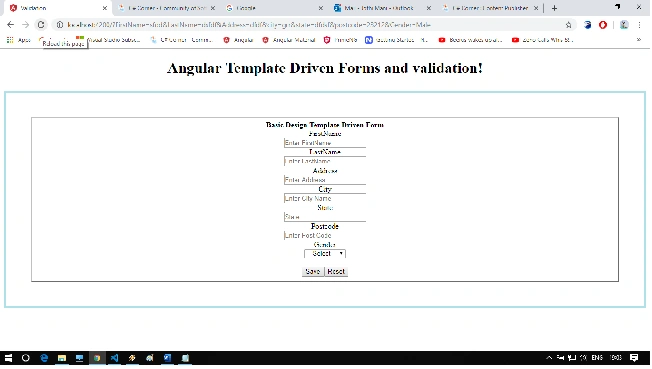
Task: Click the LastName label
Action: pos(325,152)
